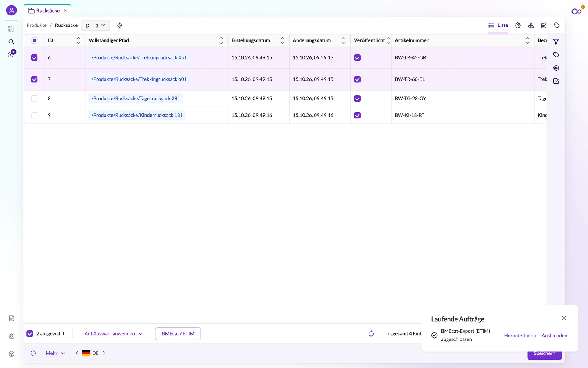Image resolution: width=588 pixels, height=368 pixels.
Task: Open the hierarchy tree view icon
Action: pos(531,25)
